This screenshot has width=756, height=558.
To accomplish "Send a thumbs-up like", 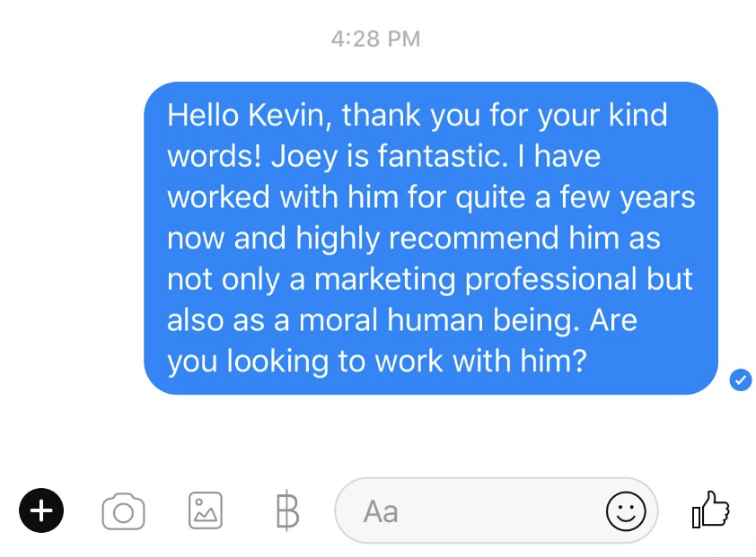I will [711, 510].
